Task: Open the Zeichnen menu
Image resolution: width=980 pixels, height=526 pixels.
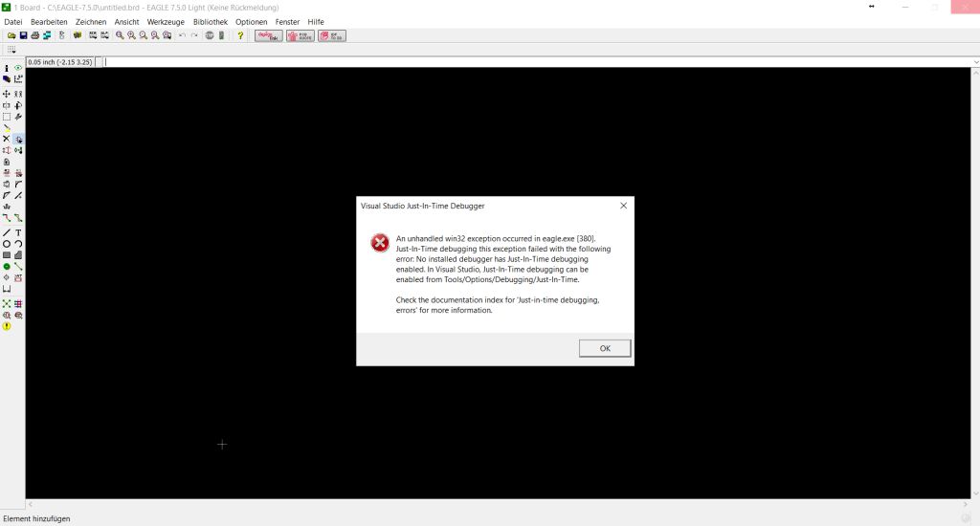Action: pos(91,22)
